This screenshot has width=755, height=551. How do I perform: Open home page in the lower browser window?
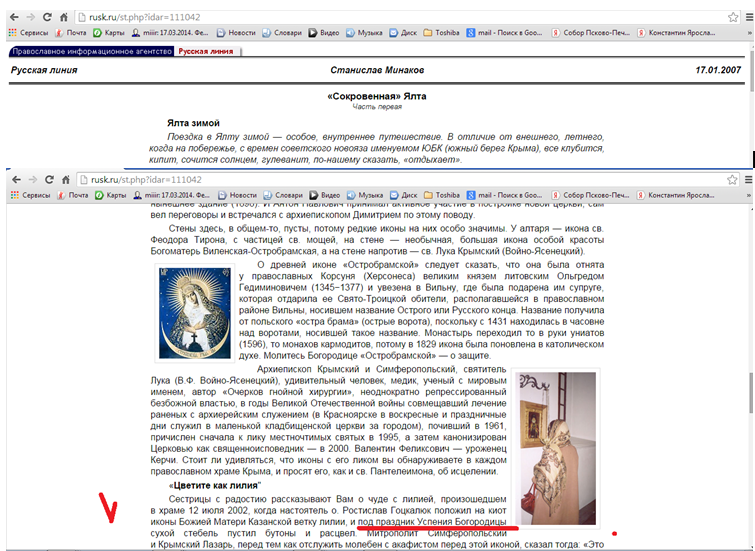[x=65, y=180]
